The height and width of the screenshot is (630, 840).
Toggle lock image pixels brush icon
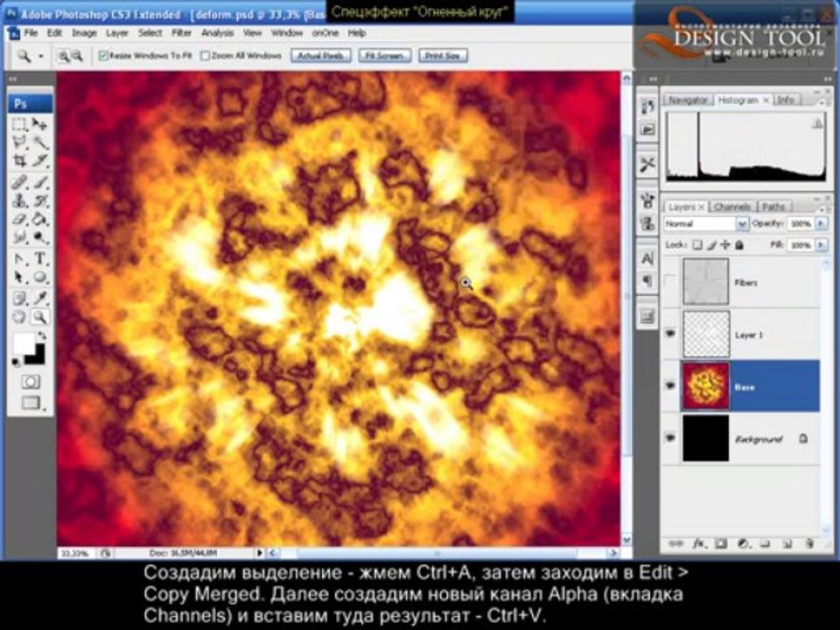point(711,245)
